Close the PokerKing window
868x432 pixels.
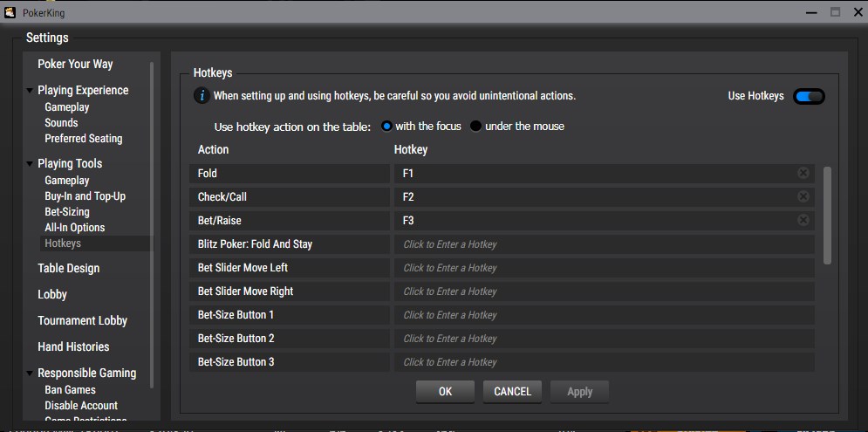tap(858, 12)
